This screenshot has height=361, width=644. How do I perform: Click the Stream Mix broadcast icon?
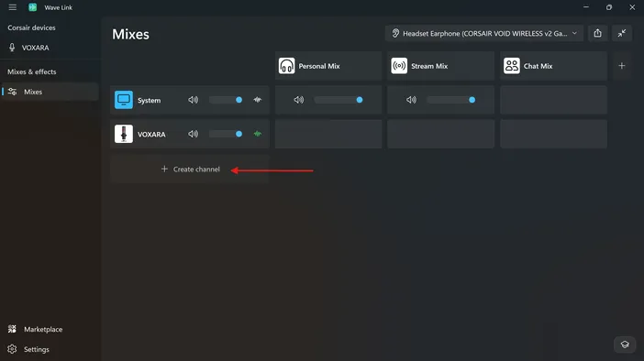(x=399, y=66)
